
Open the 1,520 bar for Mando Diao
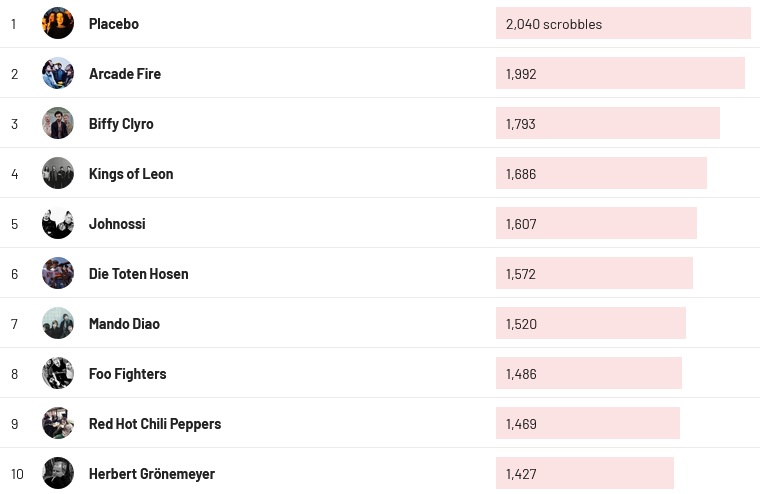click(x=590, y=323)
